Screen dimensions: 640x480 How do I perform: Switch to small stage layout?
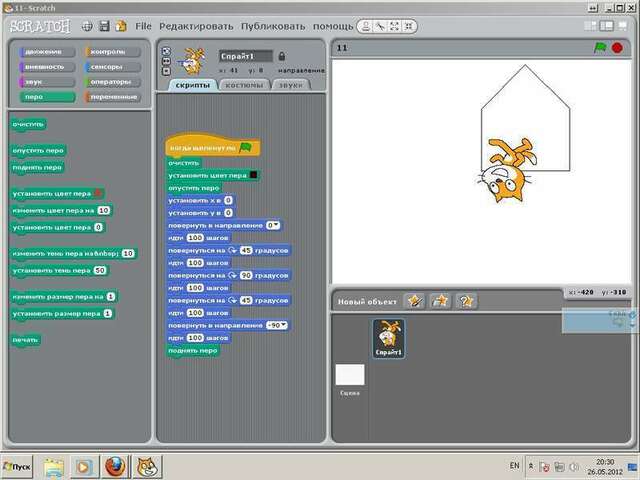click(x=590, y=26)
